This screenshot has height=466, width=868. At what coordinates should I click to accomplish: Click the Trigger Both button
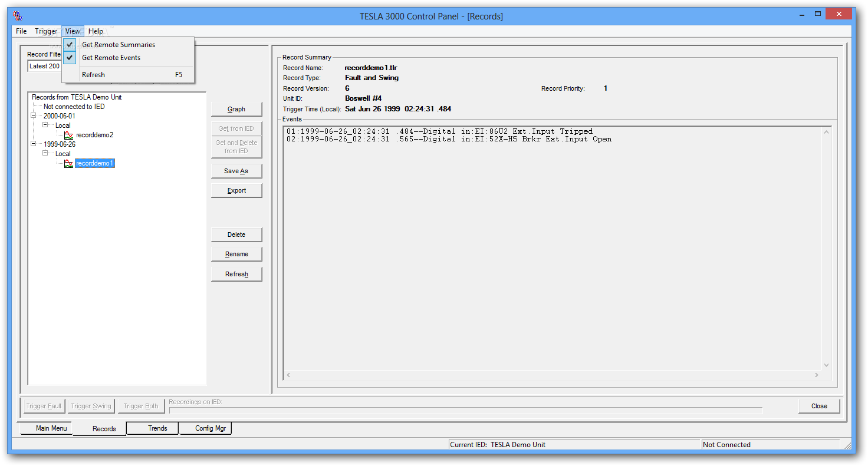[142, 406]
